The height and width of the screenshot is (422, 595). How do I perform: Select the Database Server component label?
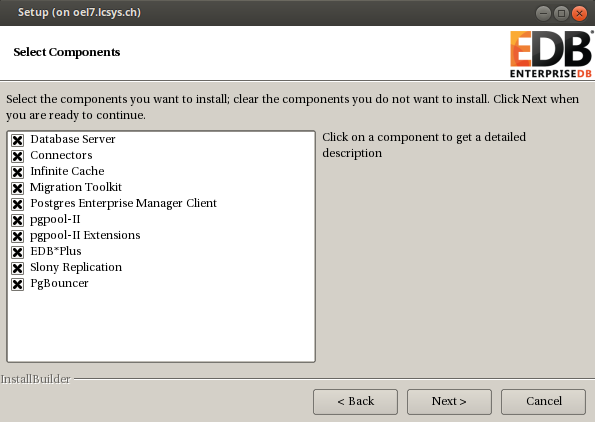coord(73,139)
